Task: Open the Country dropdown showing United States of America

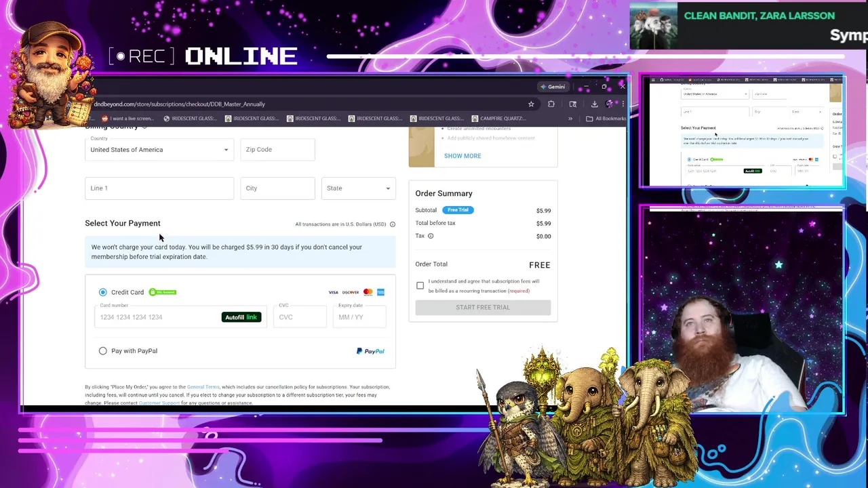Action: point(159,149)
